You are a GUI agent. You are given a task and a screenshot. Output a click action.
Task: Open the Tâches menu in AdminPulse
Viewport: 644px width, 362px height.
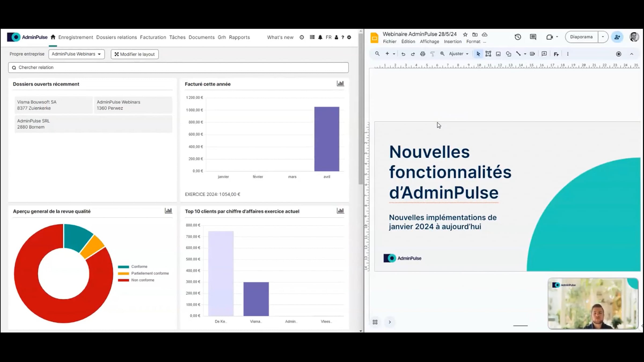(x=177, y=37)
